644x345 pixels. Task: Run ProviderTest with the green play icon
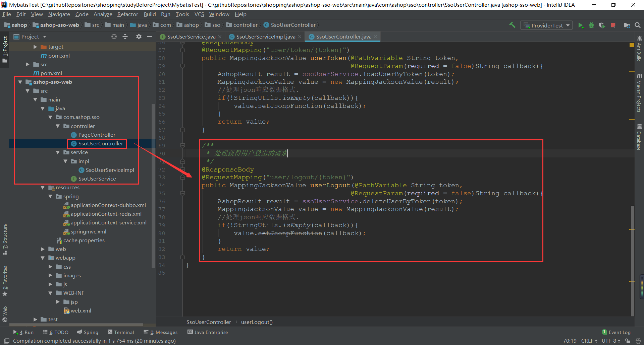pyautogui.click(x=581, y=25)
